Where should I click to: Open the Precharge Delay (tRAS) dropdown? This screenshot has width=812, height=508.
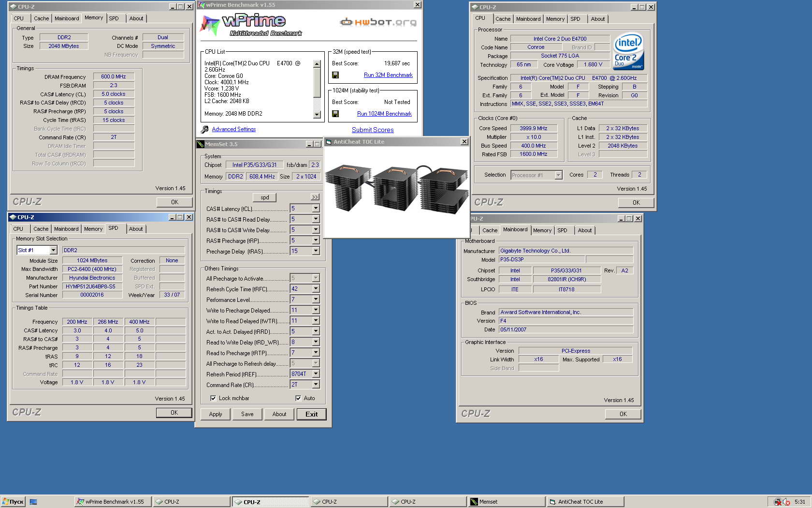click(x=316, y=251)
